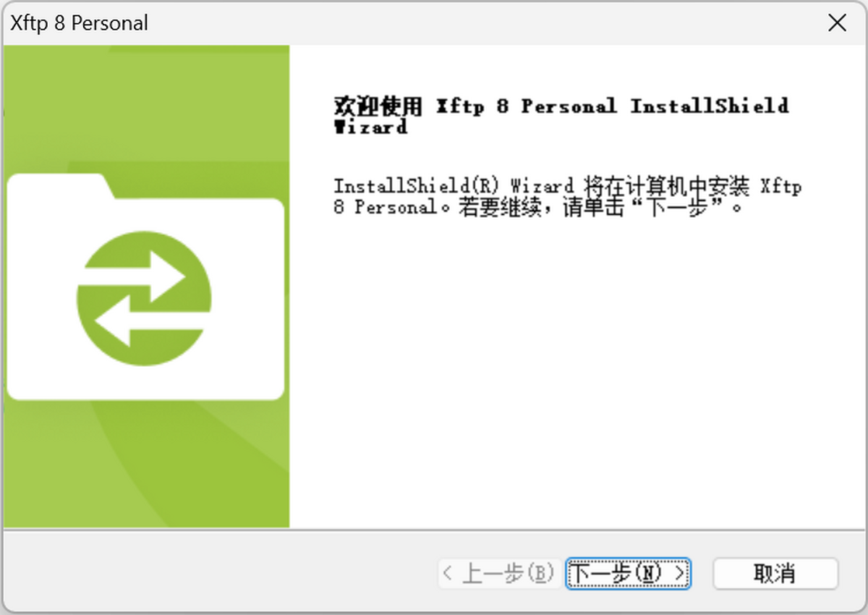The width and height of the screenshot is (868, 615).
Task: Click the InstallShield(R) Wizard description paragraph
Action: click(567, 197)
